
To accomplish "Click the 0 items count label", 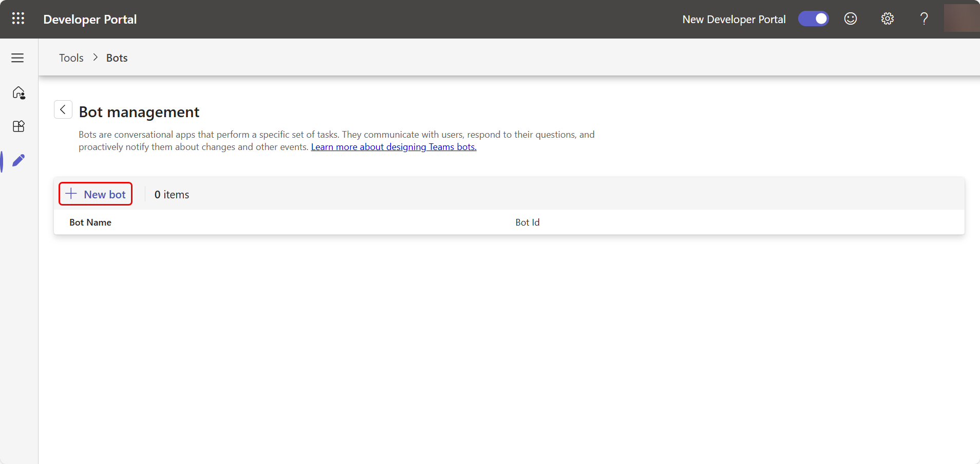I will tap(172, 195).
